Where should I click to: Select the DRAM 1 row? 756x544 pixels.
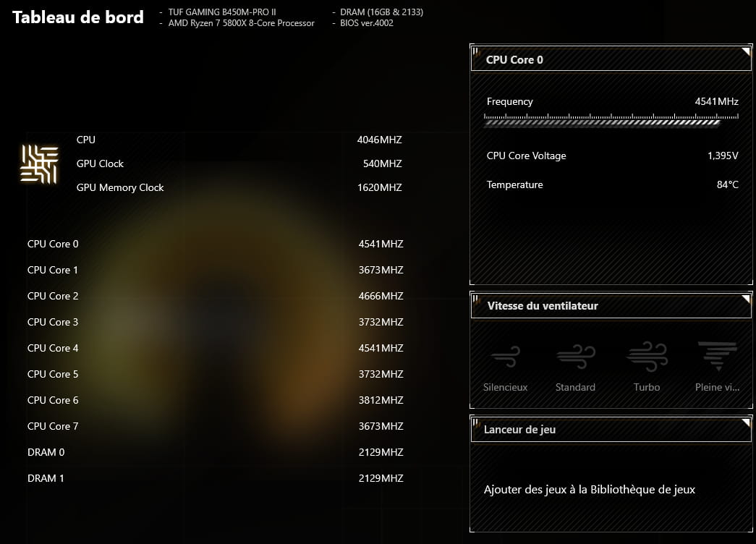click(215, 478)
